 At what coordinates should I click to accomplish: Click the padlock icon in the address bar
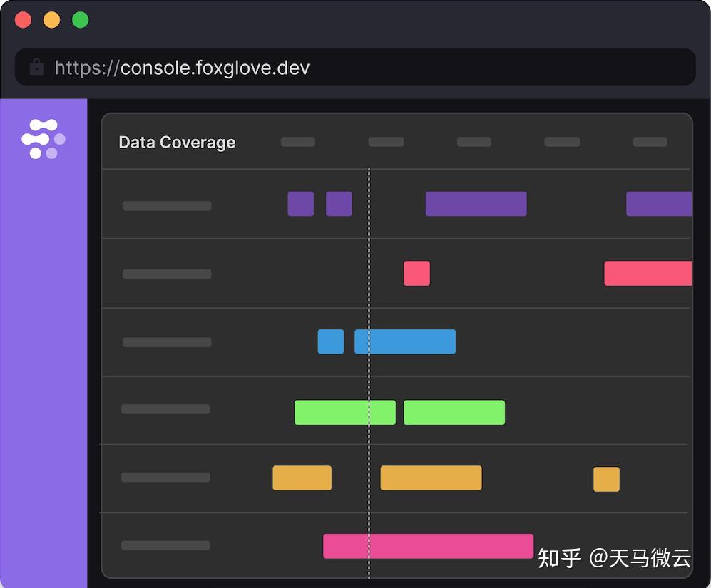coord(36,66)
